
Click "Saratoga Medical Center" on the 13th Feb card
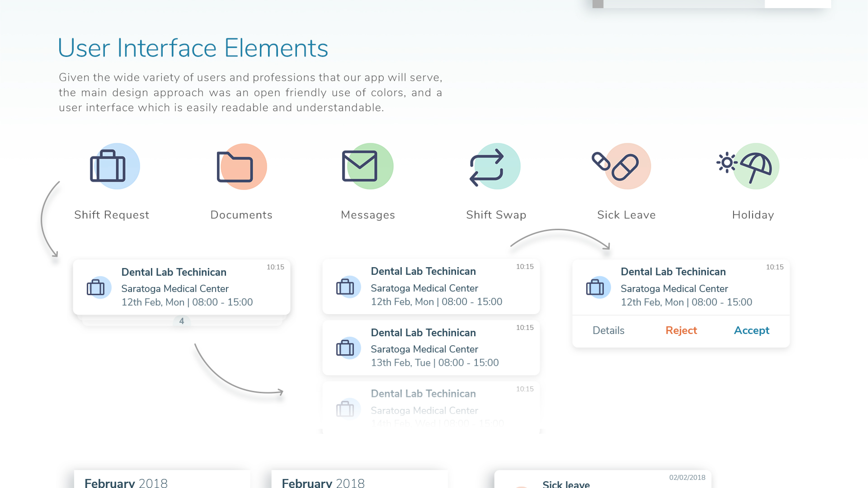point(424,349)
